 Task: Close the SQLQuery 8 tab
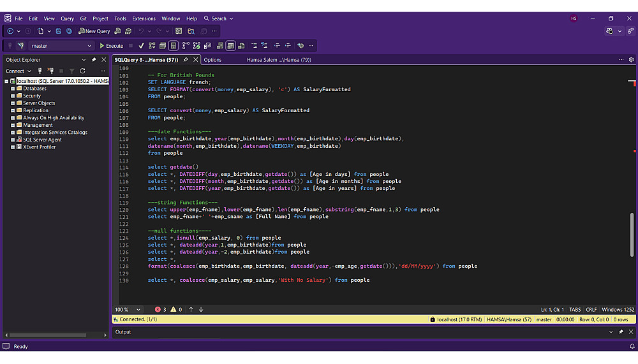[196, 60]
